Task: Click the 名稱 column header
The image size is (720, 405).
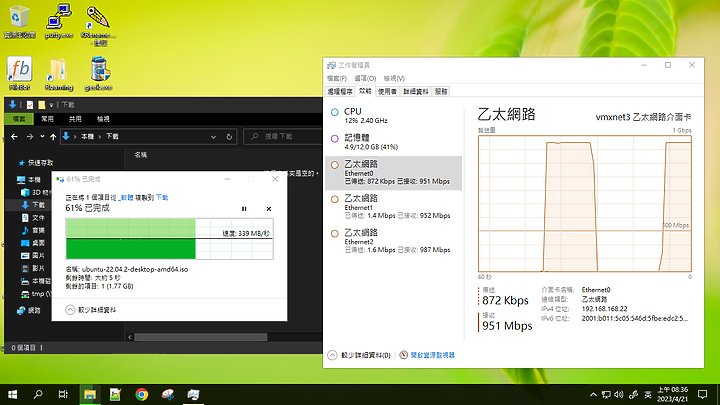Action: pos(141,155)
